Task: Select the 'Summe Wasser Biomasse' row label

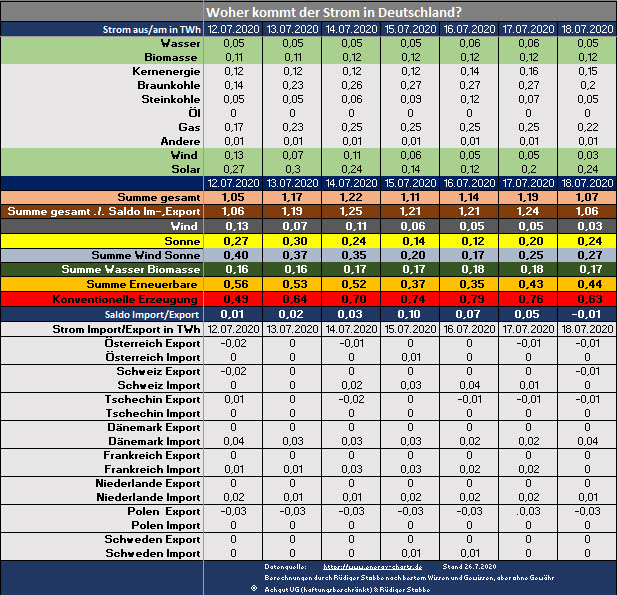Action: point(130,270)
